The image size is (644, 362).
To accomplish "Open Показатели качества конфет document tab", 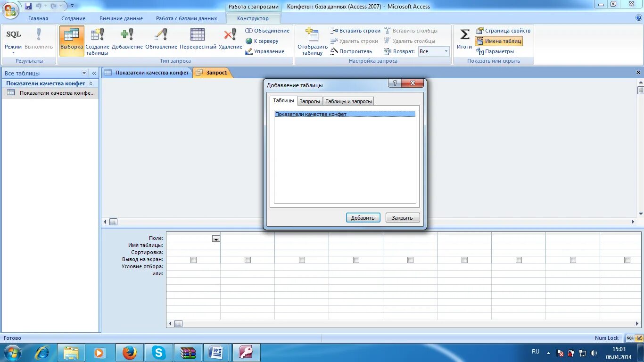I will pyautogui.click(x=147, y=73).
